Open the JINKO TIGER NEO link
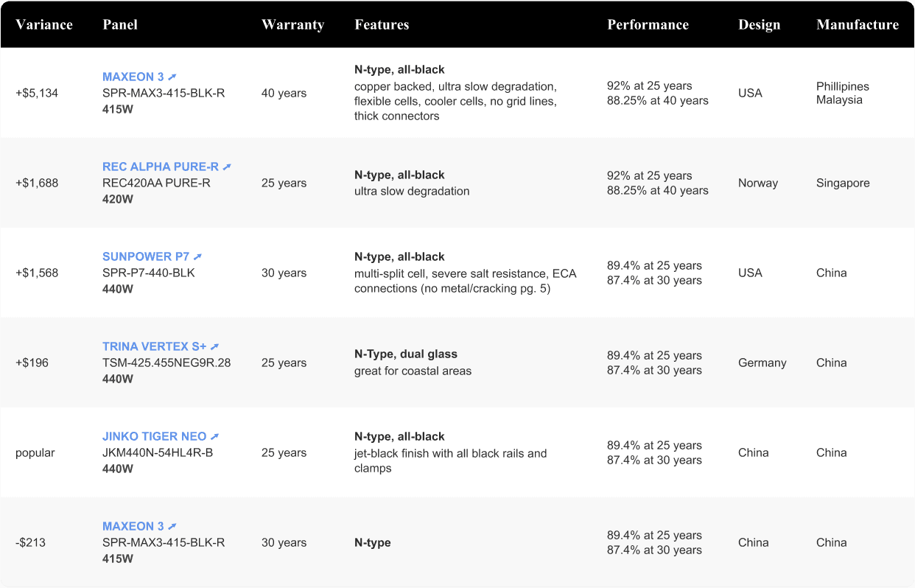The height and width of the screenshot is (588, 915). pyautogui.click(x=154, y=437)
